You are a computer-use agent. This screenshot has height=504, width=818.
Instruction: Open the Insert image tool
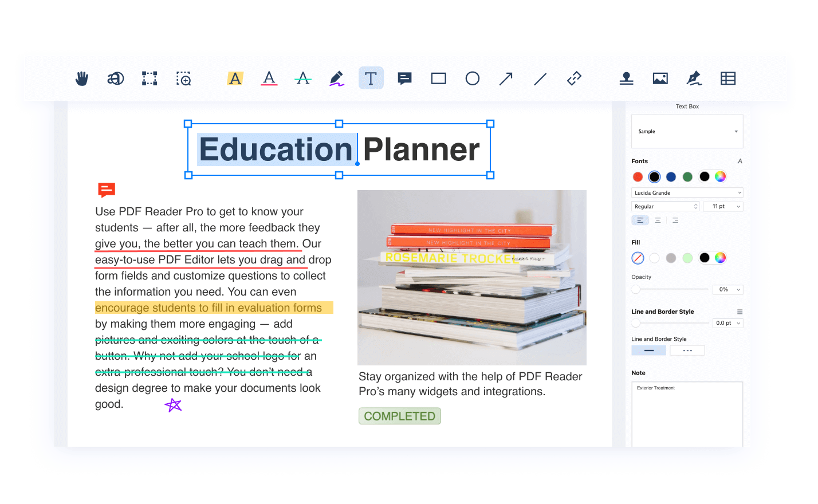(660, 78)
